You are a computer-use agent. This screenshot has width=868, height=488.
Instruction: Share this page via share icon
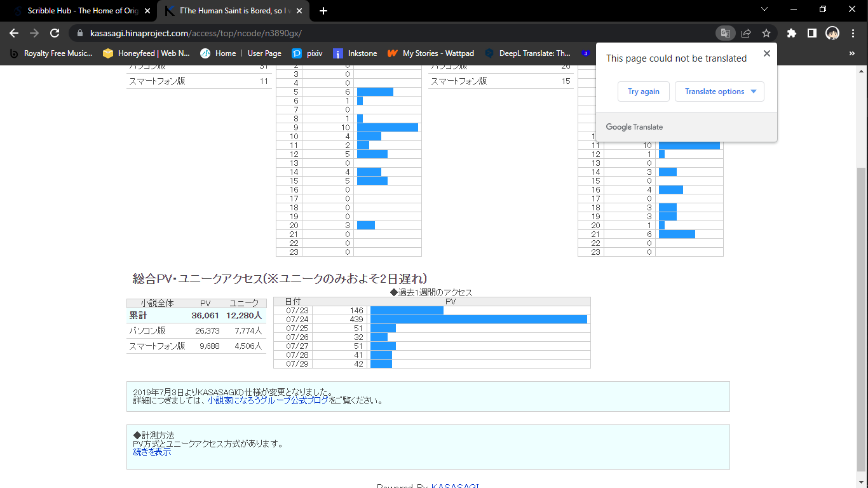tap(746, 33)
